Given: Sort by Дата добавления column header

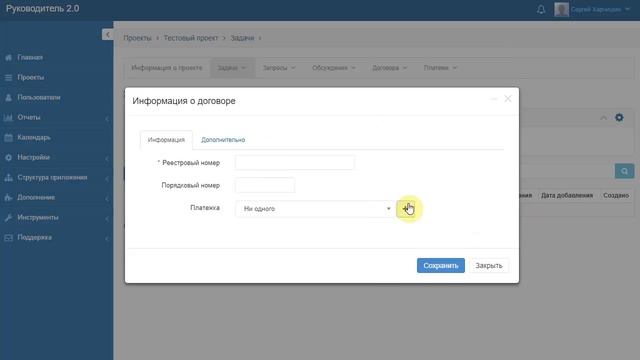Looking at the screenshot, I should point(567,196).
